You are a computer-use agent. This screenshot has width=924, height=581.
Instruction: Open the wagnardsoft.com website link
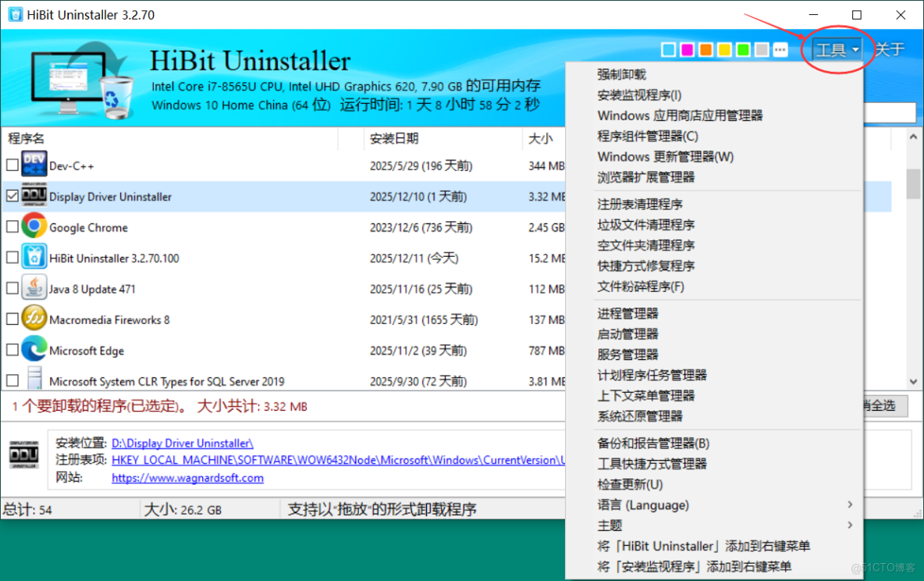187,477
